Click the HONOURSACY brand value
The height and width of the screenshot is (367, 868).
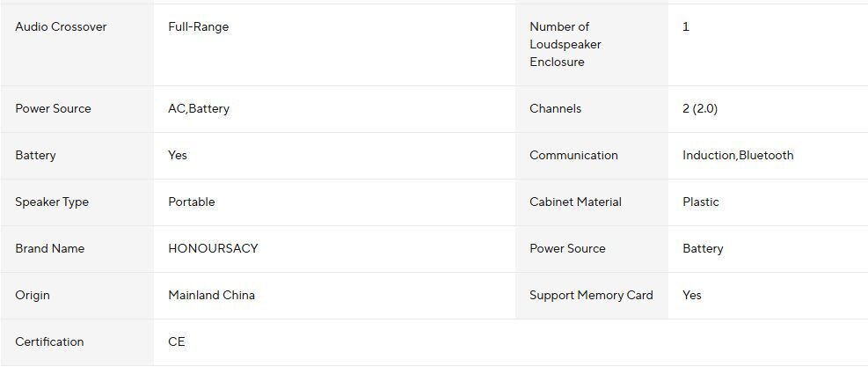click(x=213, y=248)
